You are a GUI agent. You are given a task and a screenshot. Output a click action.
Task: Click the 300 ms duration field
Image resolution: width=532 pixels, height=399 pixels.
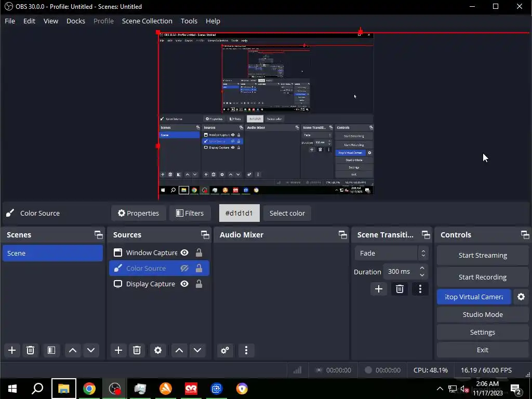click(x=401, y=271)
